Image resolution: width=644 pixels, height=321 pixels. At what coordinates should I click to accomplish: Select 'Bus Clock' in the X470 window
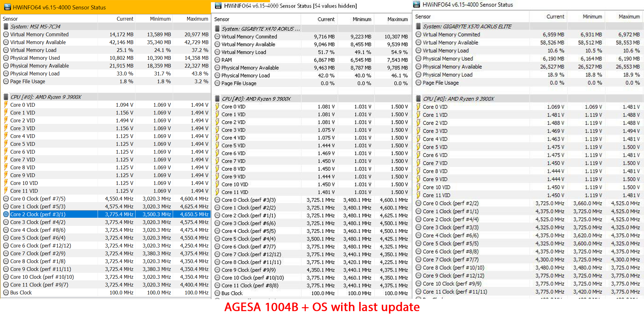[x=311, y=293]
